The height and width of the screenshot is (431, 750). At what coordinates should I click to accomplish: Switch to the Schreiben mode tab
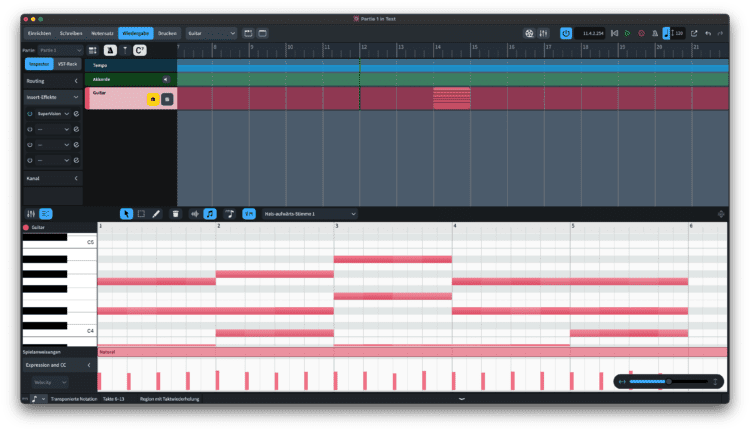coord(71,33)
